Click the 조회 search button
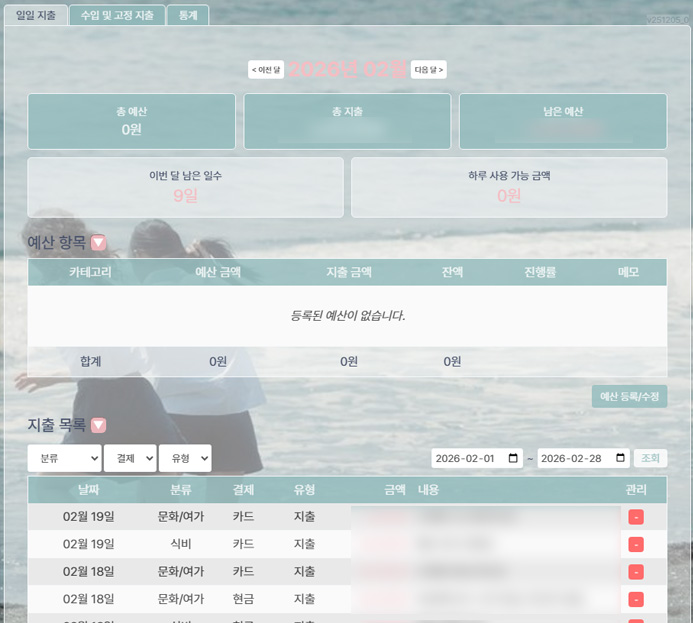The width and height of the screenshot is (693, 623). pos(651,458)
